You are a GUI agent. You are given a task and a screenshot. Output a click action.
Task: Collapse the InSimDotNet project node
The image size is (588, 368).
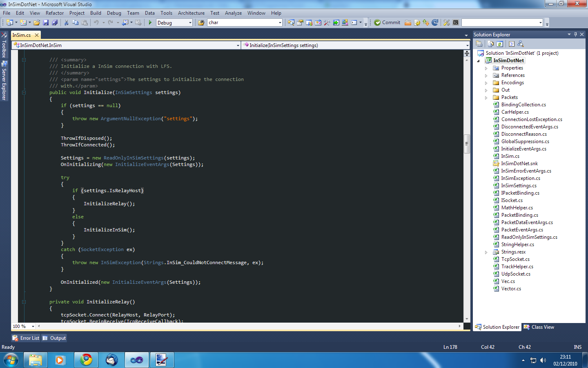pyautogui.click(x=479, y=61)
